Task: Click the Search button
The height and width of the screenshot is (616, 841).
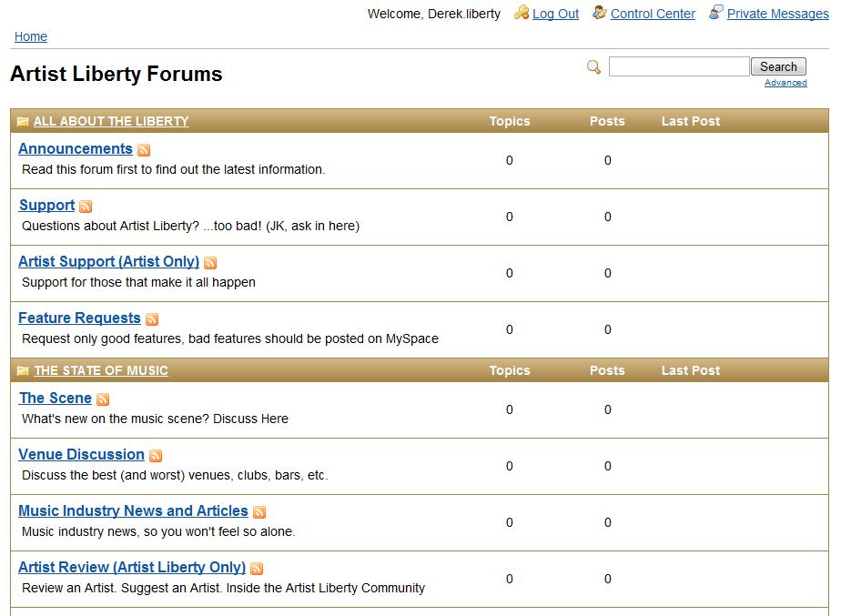Action: coord(778,66)
